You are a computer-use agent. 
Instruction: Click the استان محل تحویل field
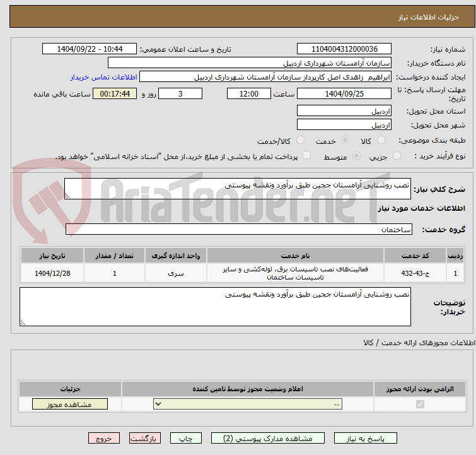344,110
